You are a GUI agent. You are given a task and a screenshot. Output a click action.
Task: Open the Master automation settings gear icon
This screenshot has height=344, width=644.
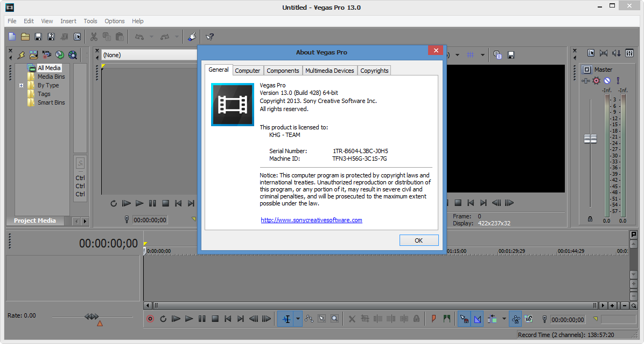click(x=597, y=81)
